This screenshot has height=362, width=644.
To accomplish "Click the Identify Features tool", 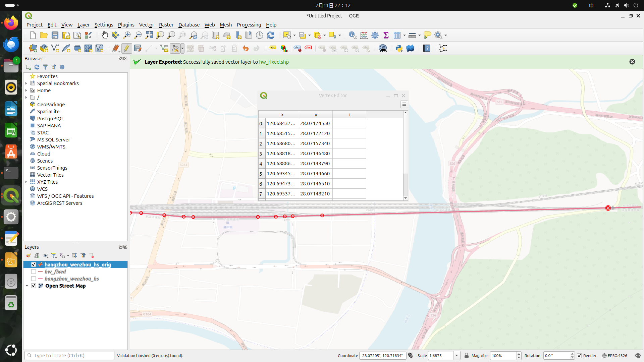I will 353,35.
